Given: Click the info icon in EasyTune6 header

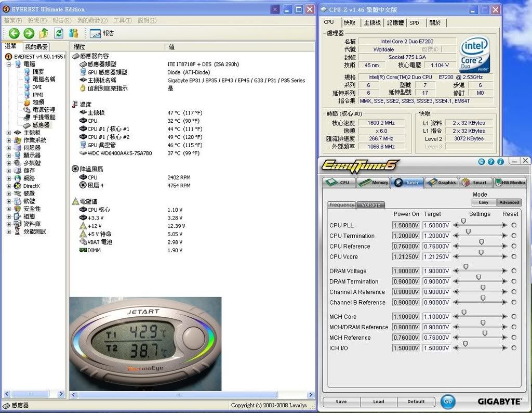Looking at the screenshot, I should click(500, 162).
